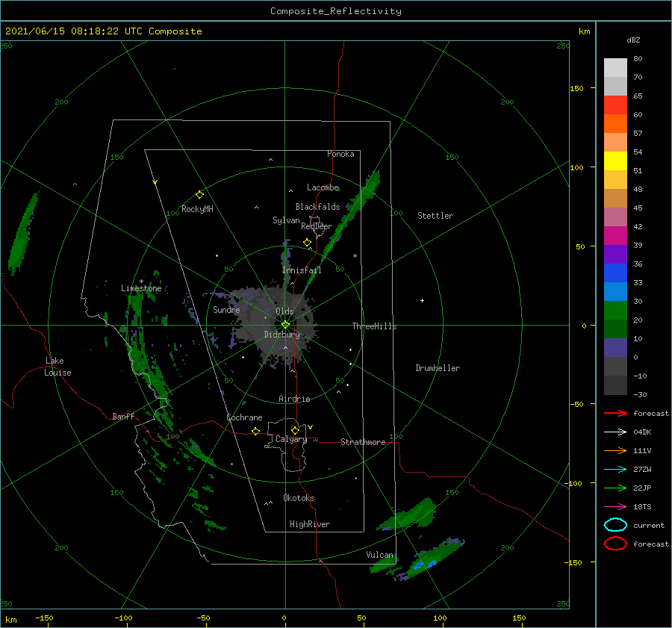This screenshot has width=672, height=628.
Task: Click the white plus marker east of ThreeHills
Action: point(422,300)
